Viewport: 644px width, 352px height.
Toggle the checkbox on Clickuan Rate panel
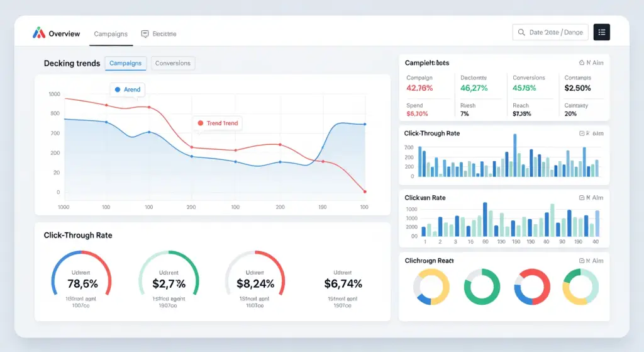pos(582,198)
